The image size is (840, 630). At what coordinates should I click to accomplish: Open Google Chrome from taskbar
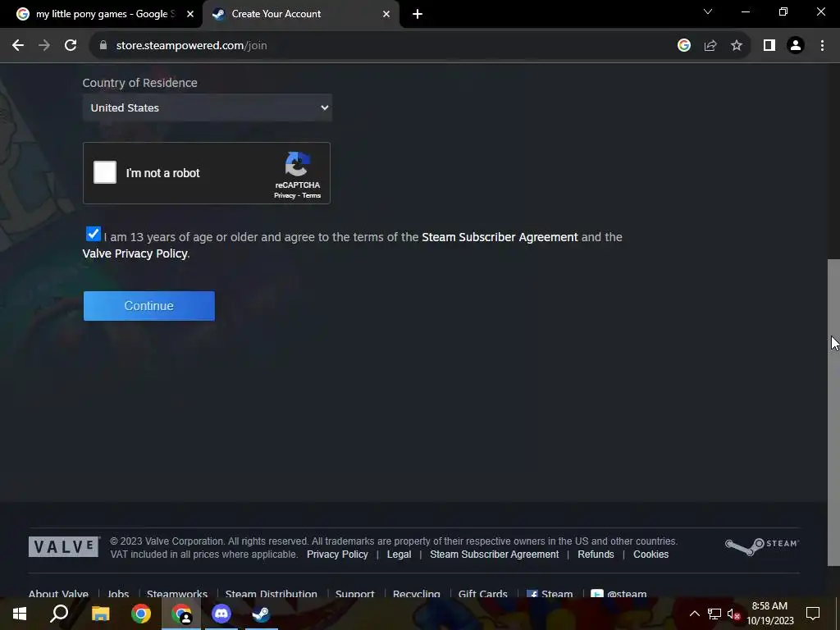click(x=141, y=614)
